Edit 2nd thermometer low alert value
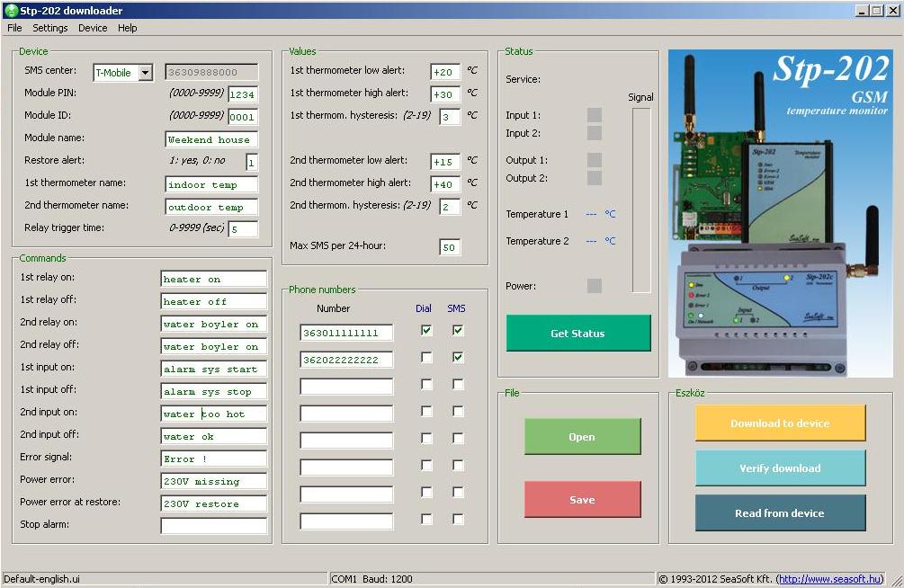The width and height of the screenshot is (904, 588). pos(445,162)
